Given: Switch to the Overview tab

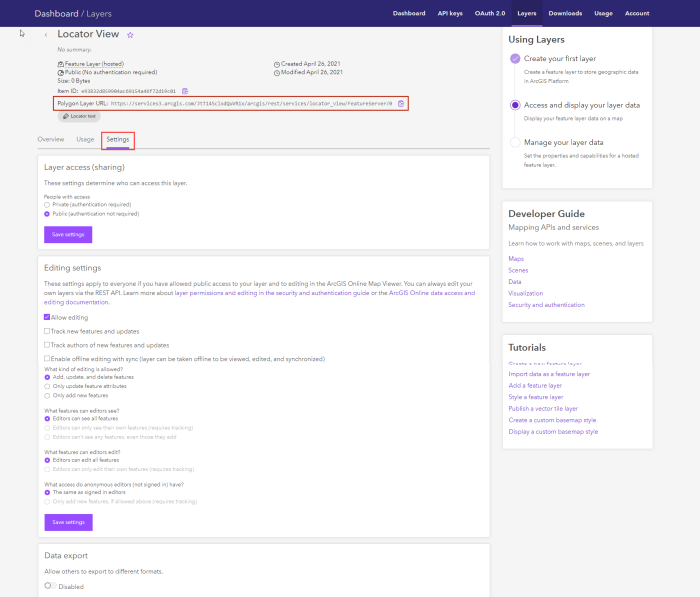Looking at the screenshot, I should (51, 139).
